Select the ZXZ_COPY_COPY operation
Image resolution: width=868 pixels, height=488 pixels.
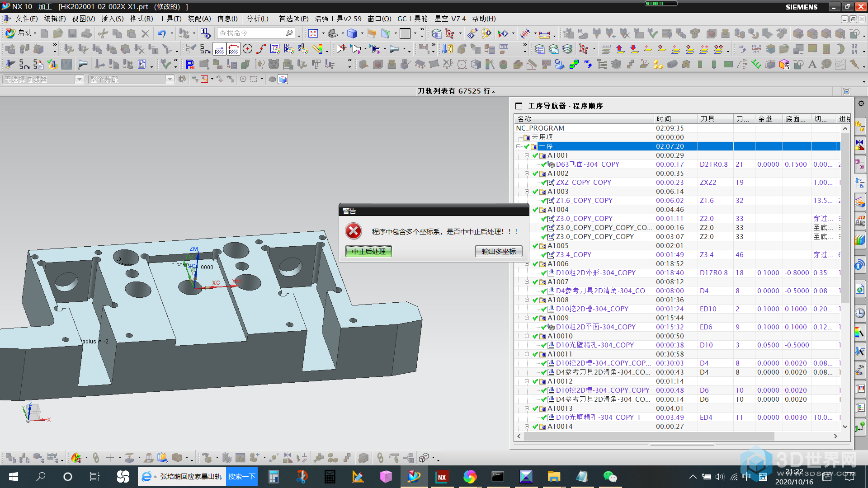(583, 182)
